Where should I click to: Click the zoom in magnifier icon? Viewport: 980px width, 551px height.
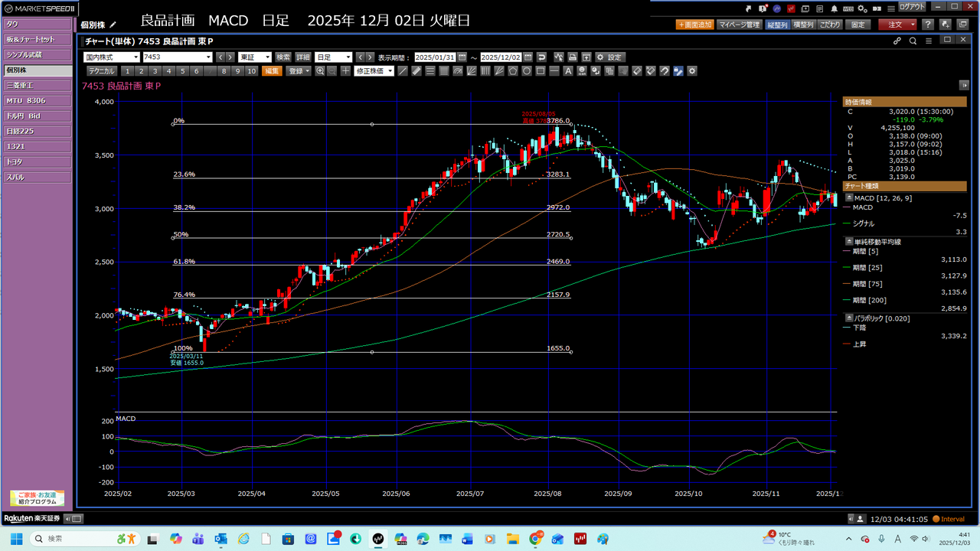click(320, 71)
